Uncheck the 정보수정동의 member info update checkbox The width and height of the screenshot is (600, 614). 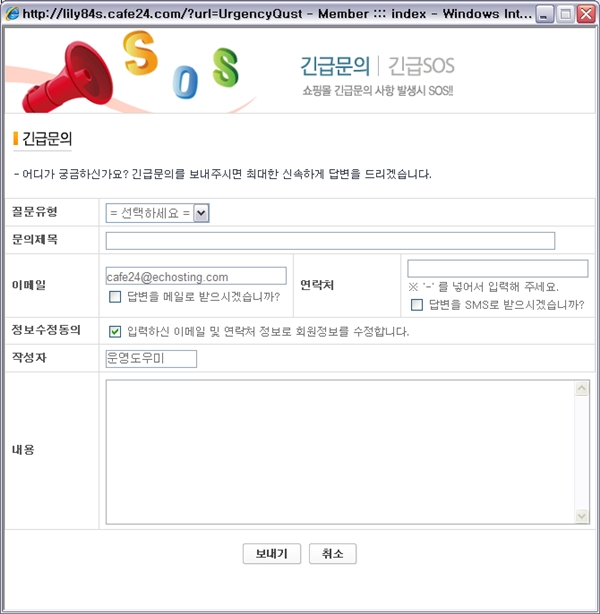pyautogui.click(x=115, y=332)
